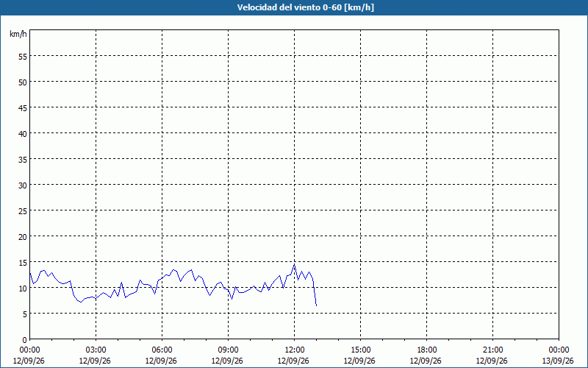Image resolution: width=588 pixels, height=368 pixels.
Task: Click the '00:00' label above date 13/09/26
Action: point(559,350)
